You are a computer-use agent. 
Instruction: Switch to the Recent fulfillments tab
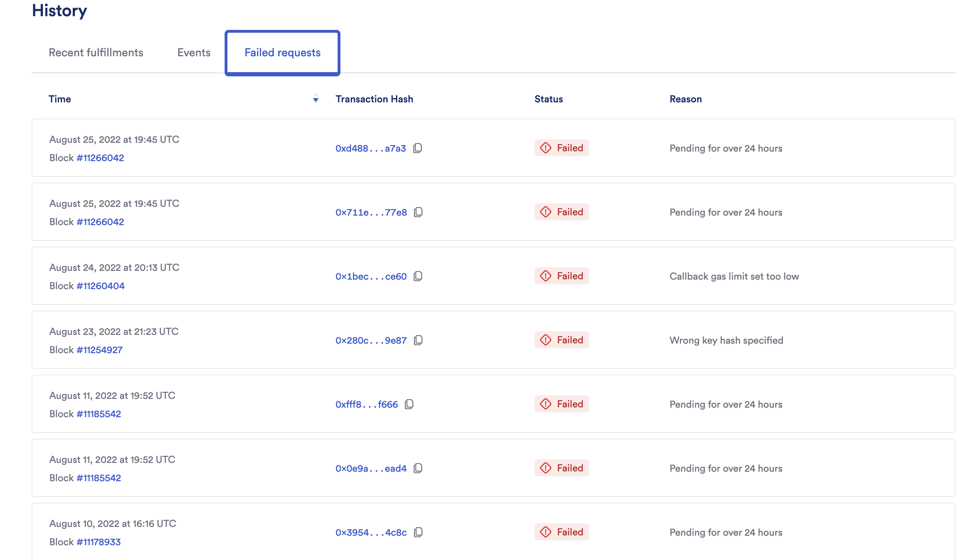tap(96, 52)
